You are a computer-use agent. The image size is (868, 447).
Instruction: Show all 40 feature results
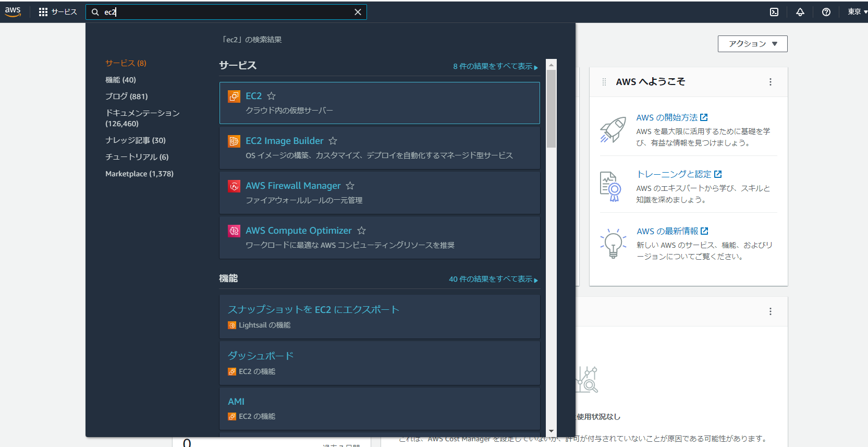[x=493, y=279]
